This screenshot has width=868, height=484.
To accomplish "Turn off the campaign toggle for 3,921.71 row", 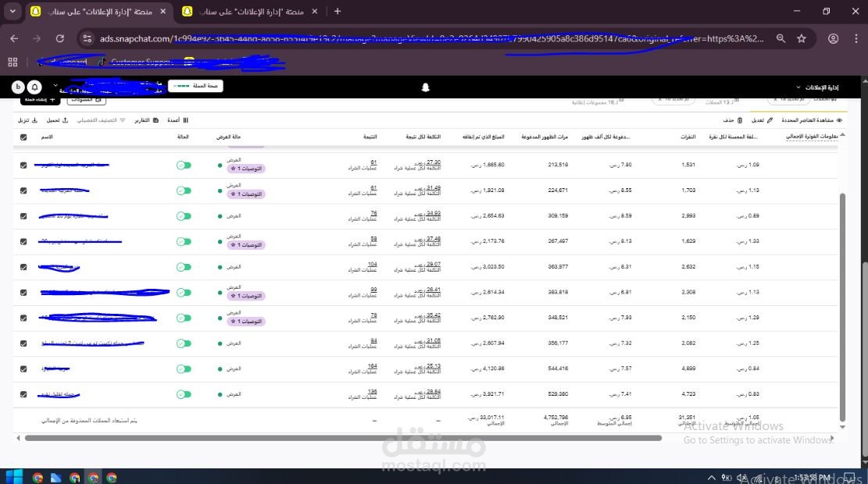I will pos(184,394).
